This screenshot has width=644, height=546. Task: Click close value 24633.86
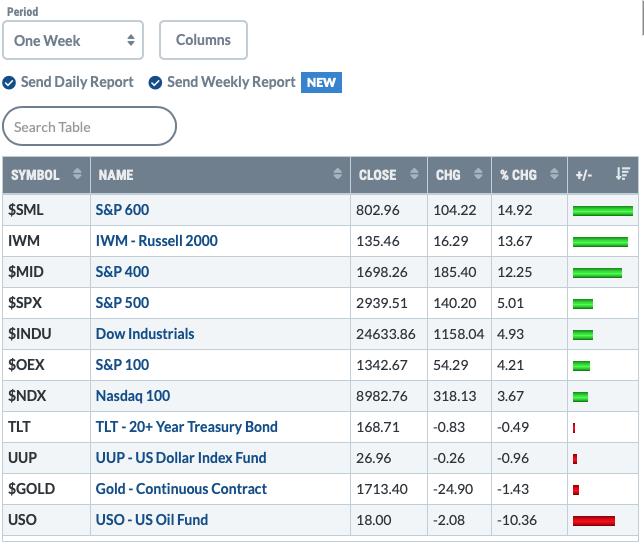[386, 334]
